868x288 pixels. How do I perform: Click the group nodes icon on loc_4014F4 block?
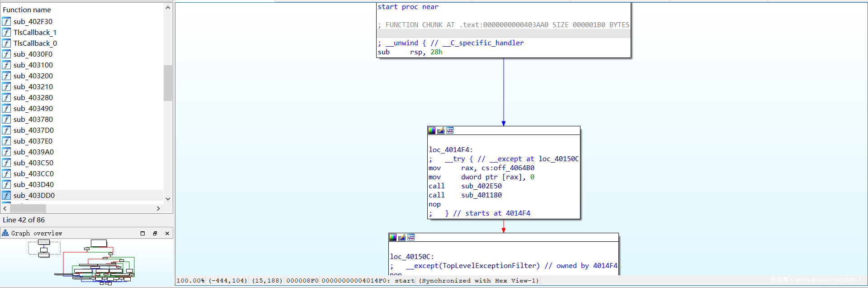pyautogui.click(x=450, y=130)
